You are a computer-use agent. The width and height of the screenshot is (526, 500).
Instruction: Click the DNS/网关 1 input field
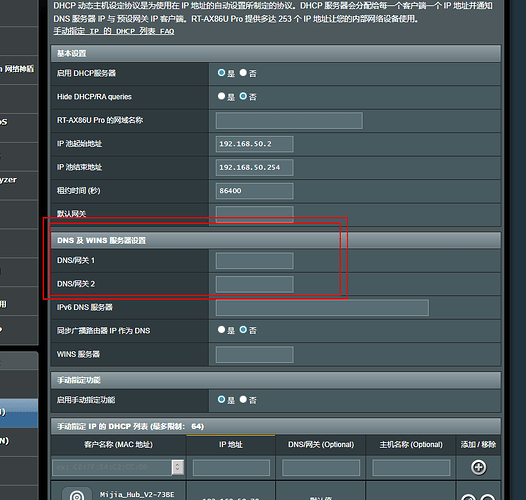tap(255, 261)
